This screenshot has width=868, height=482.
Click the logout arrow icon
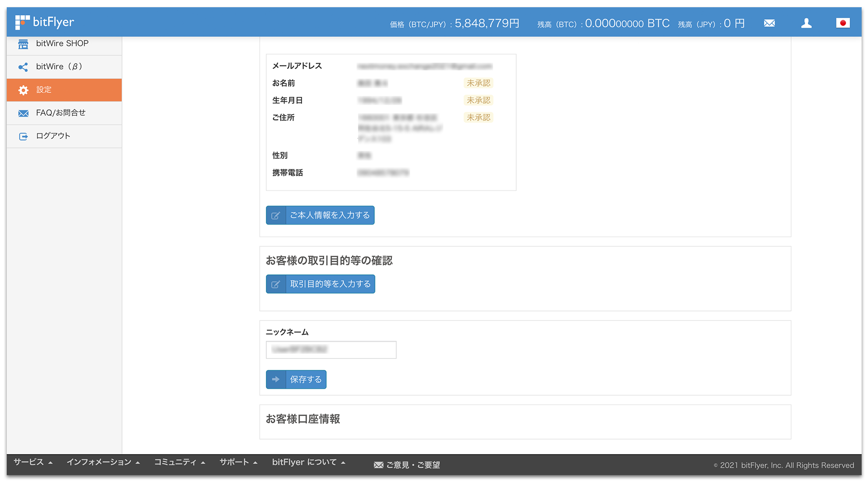click(23, 136)
